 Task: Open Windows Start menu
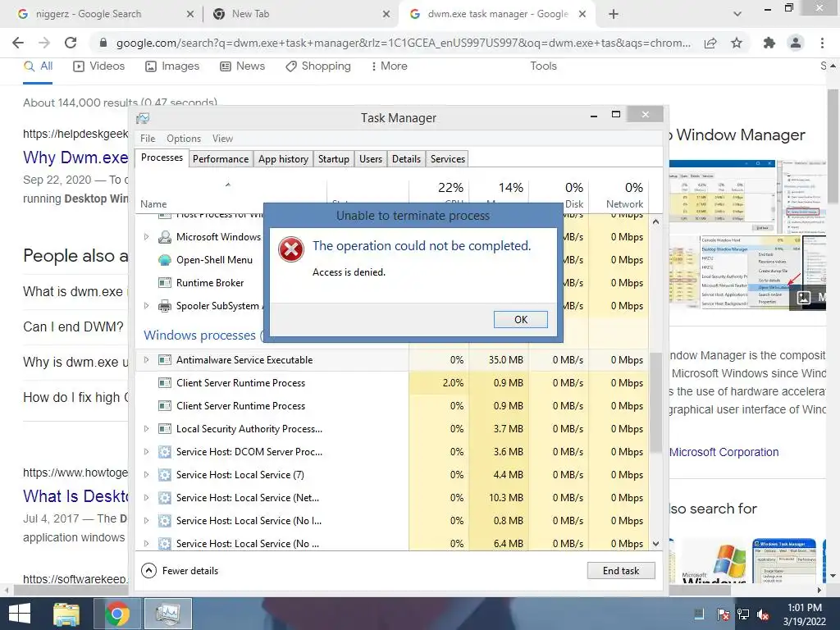[x=20, y=614]
